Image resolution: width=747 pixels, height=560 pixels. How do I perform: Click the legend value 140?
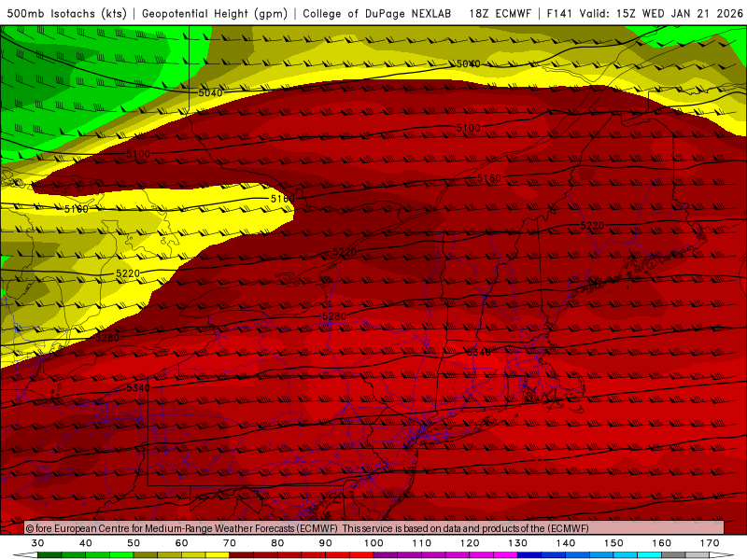click(566, 543)
